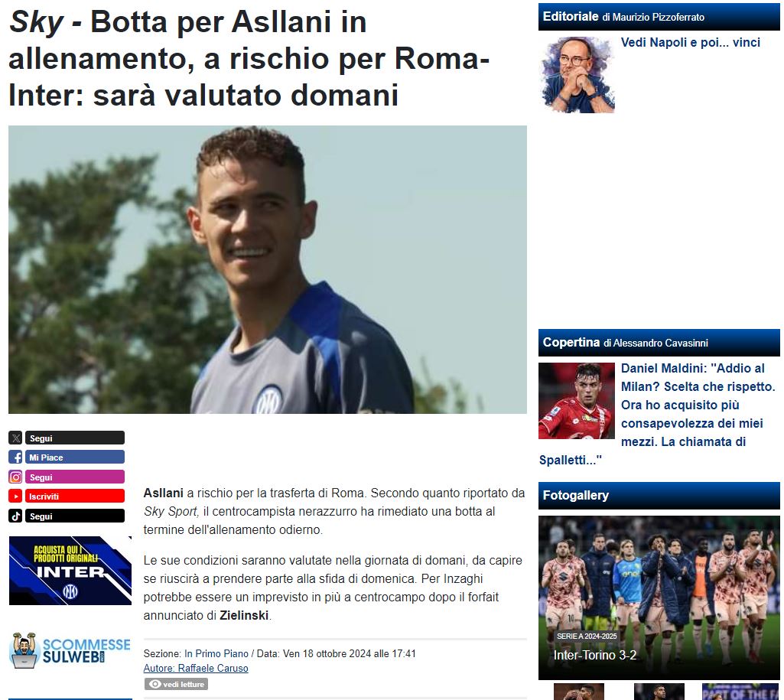Screen dimensions: 784x700
Task: Click the X (Twitter) icon
Action: [x=15, y=438]
